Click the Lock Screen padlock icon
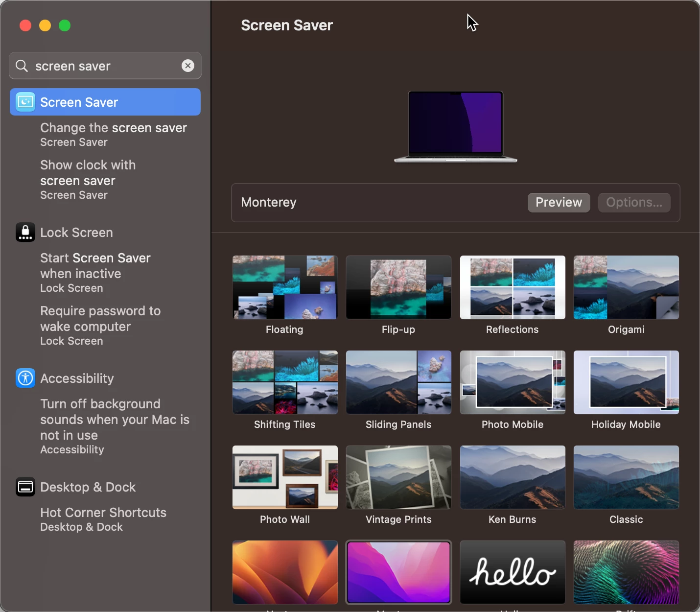This screenshot has height=612, width=700. point(25,232)
